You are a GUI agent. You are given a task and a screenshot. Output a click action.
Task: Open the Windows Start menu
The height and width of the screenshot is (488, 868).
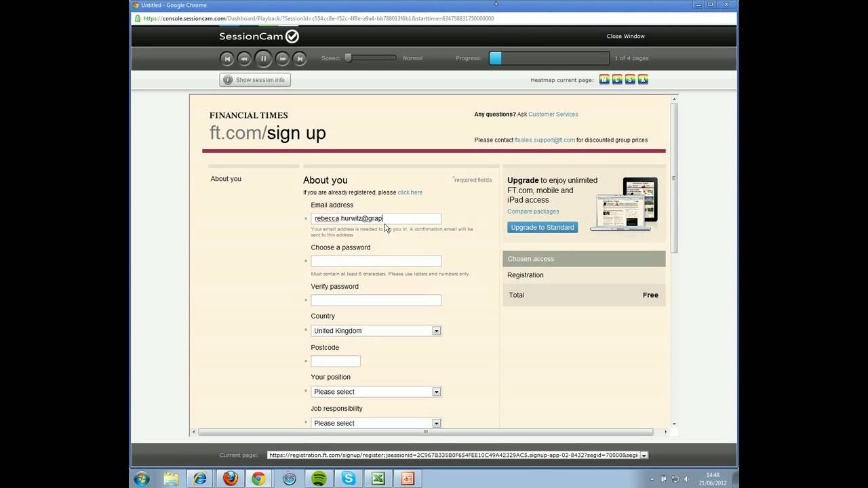(x=142, y=479)
